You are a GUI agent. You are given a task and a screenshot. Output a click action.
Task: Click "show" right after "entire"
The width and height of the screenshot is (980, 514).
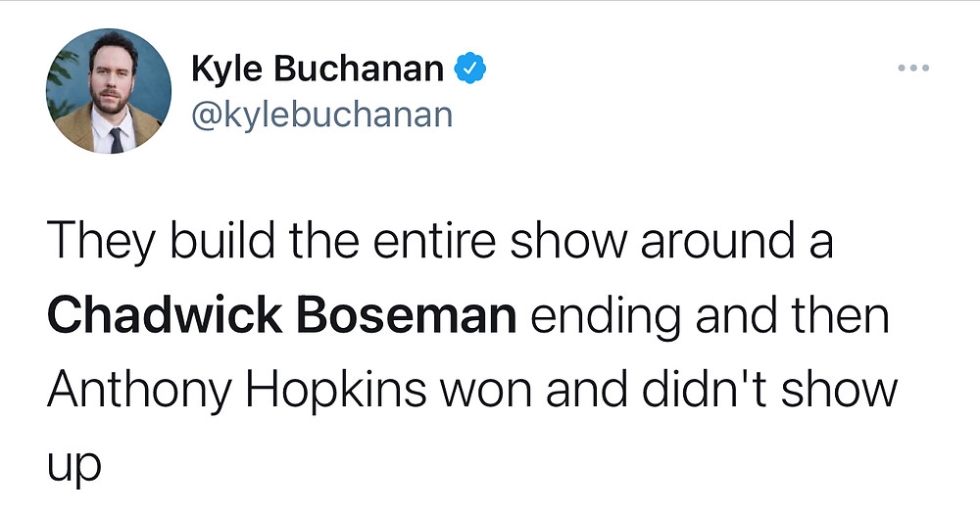567,241
